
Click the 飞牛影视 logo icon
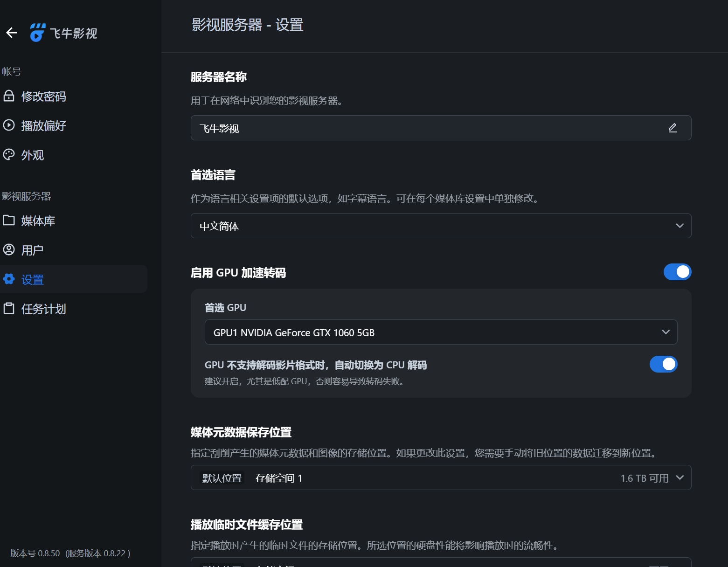pos(38,33)
